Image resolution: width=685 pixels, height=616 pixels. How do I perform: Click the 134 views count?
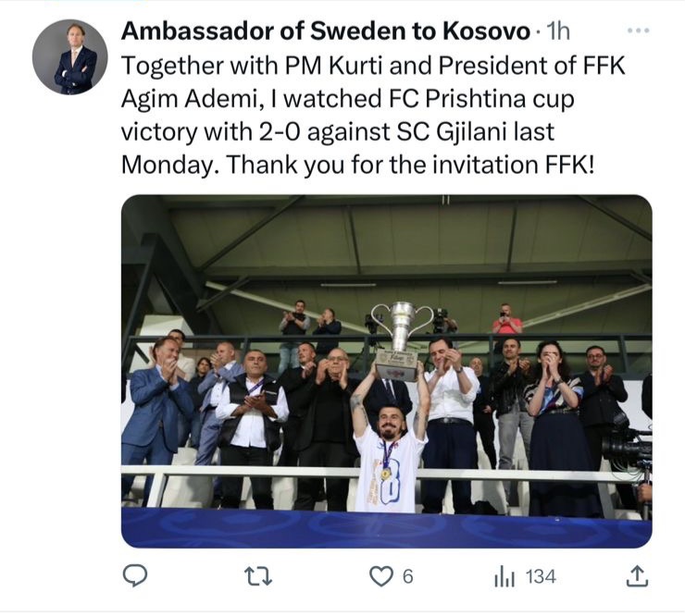click(x=541, y=576)
